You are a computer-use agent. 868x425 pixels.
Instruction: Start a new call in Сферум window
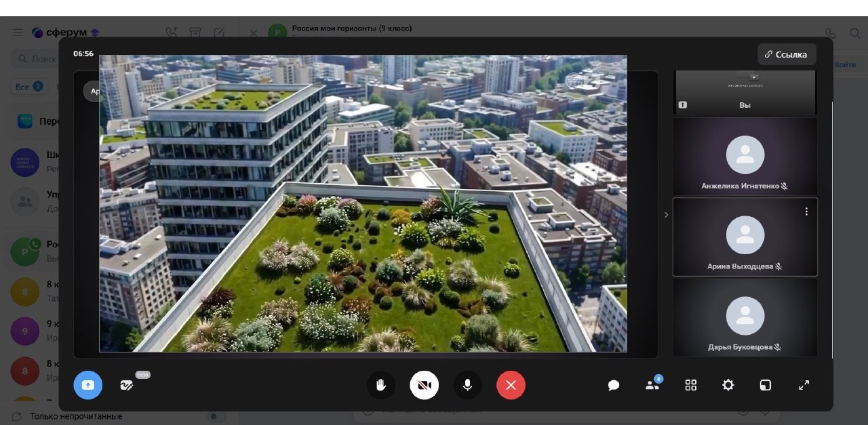coord(172,33)
